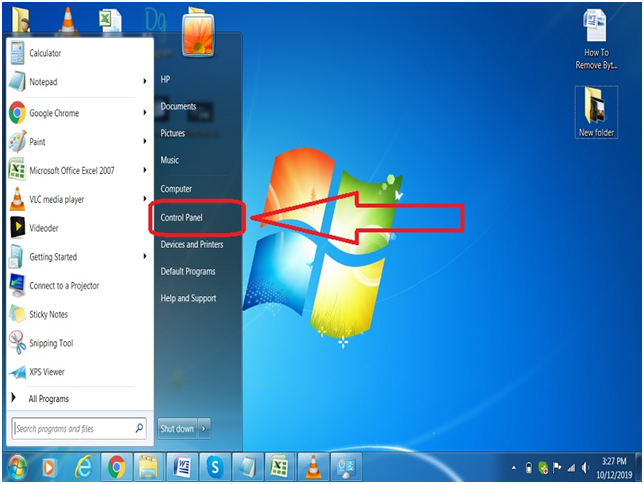Expand Google Chrome's jump list arrow

click(145, 112)
